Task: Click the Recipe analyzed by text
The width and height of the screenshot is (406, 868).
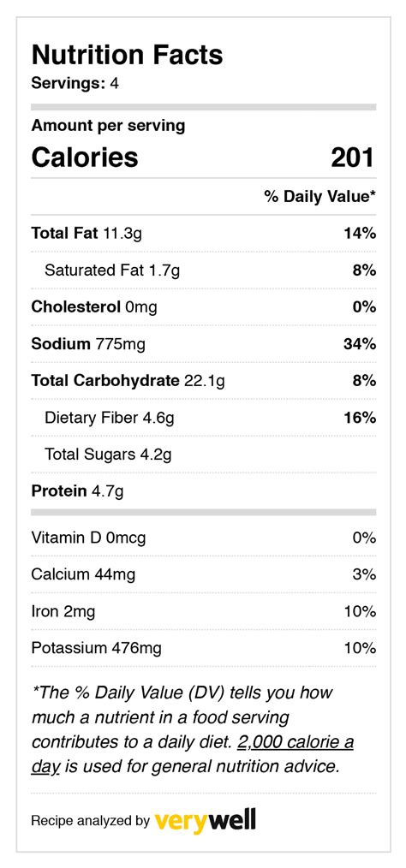Action: pyautogui.click(x=90, y=821)
